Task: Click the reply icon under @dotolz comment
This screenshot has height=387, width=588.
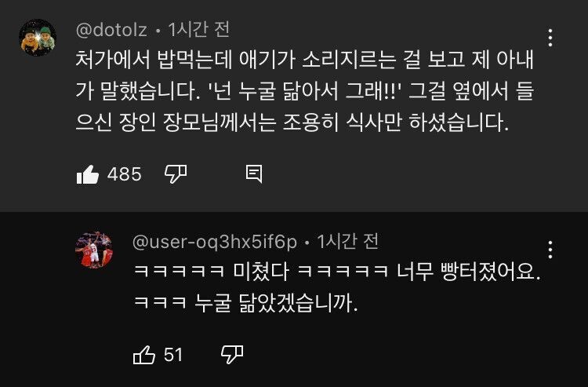Action: tap(253, 173)
